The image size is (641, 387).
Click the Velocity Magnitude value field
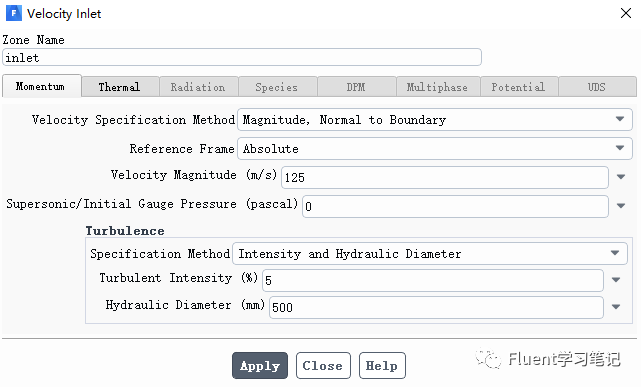[x=445, y=177]
